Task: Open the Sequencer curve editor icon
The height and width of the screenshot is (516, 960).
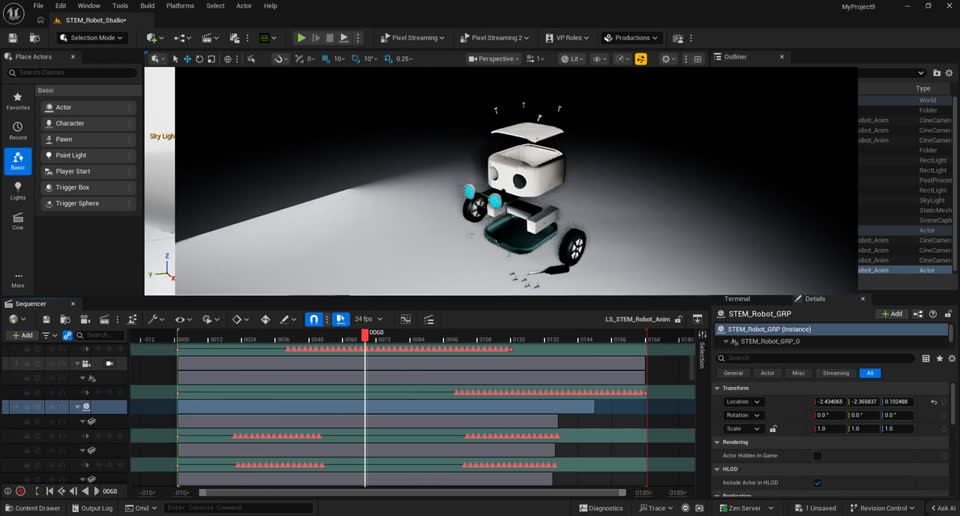Action: (405, 320)
